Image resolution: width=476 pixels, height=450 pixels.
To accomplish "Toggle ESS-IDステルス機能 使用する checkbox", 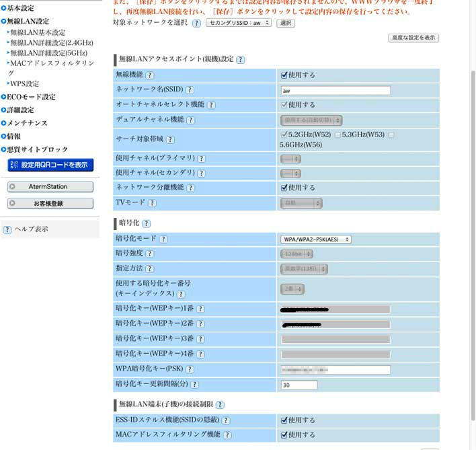I will pyautogui.click(x=284, y=420).
